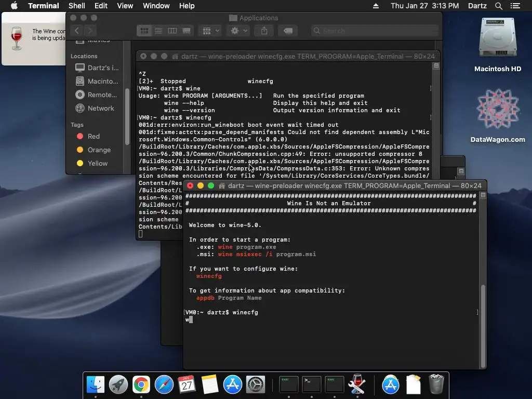Select Dartz's iMac in Finder sidebar
Screen dimensions: 532x399
point(97,68)
